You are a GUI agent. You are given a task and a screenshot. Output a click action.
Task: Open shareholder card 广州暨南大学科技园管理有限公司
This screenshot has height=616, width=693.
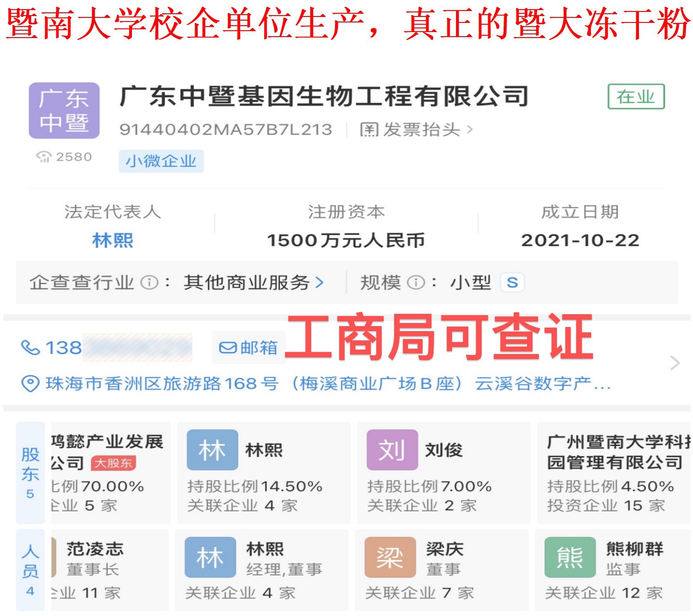coord(614,473)
